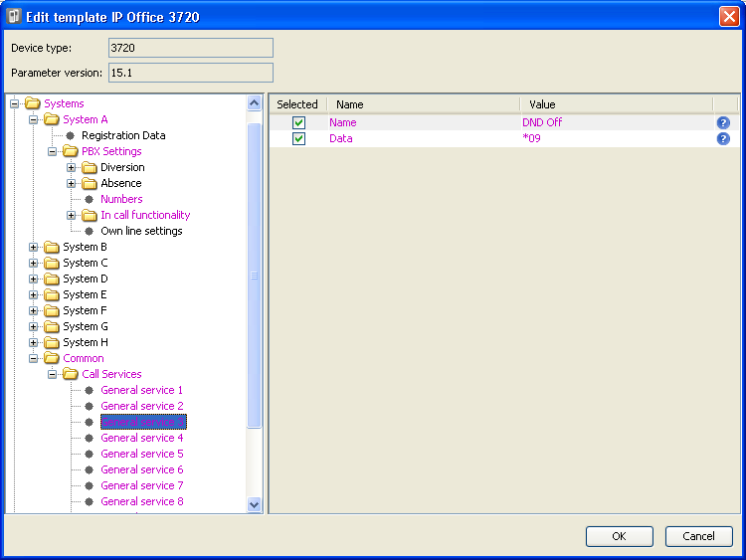Select Own line settings item

(x=141, y=231)
